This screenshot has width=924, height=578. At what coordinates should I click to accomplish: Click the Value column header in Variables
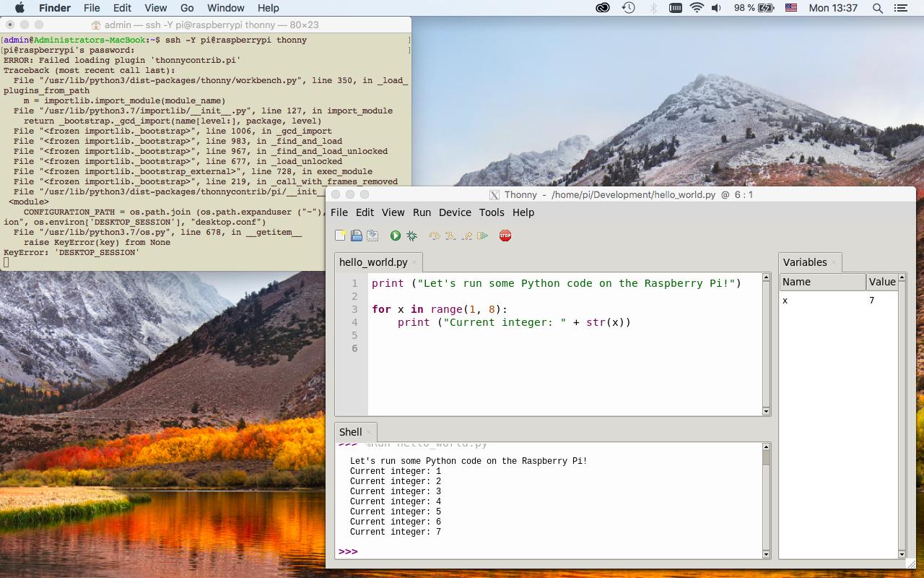[x=882, y=282]
